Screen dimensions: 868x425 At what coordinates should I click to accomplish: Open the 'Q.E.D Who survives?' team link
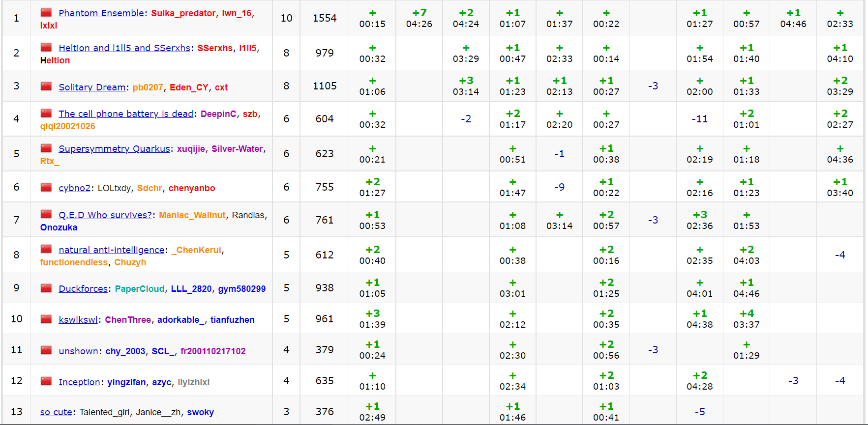click(105, 215)
